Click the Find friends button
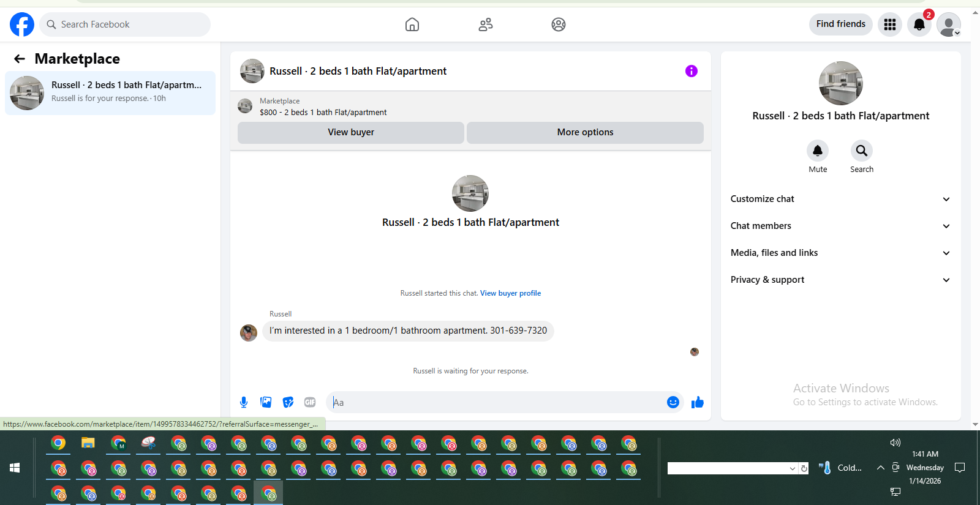The image size is (980, 505). click(x=841, y=24)
